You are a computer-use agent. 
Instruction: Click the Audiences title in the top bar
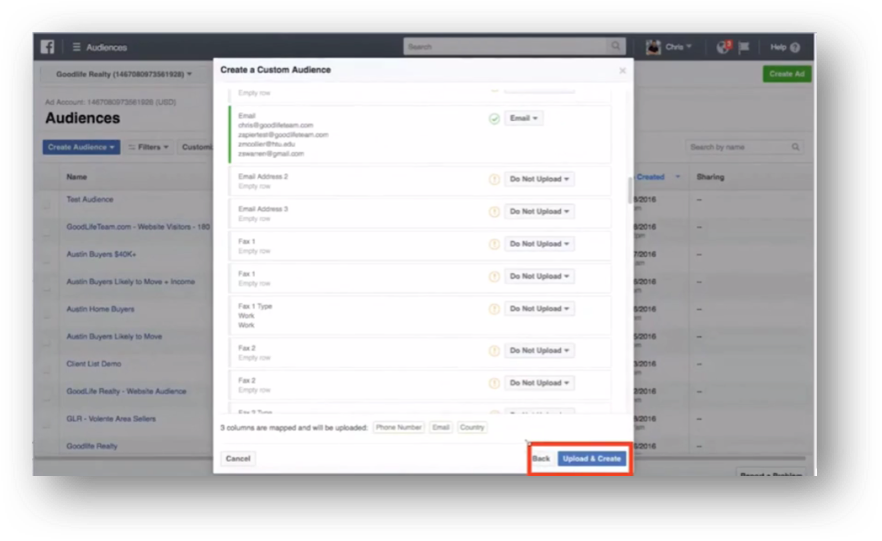(106, 47)
